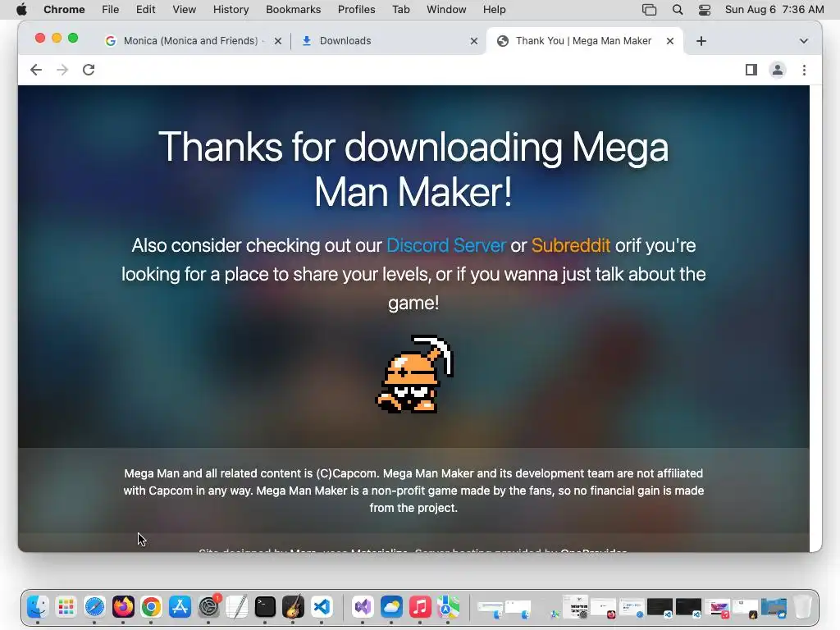Open the History menu
Viewport: 840px width, 630px height.
(x=231, y=10)
